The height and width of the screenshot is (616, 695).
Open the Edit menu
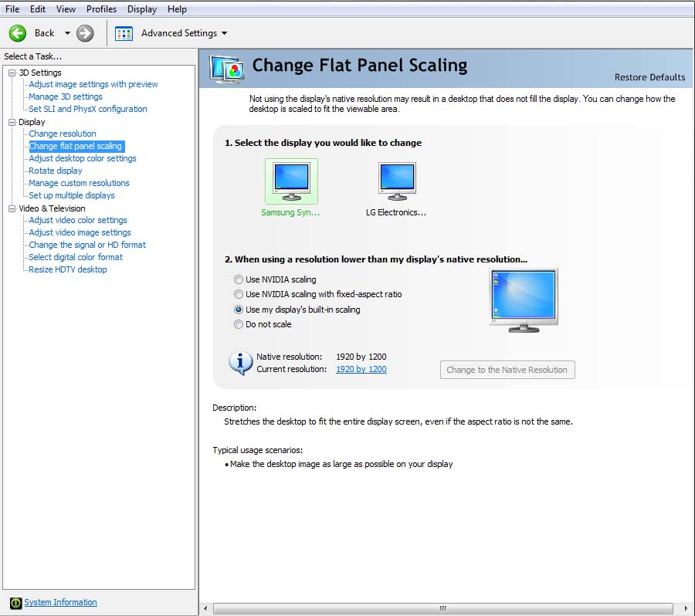coord(38,8)
